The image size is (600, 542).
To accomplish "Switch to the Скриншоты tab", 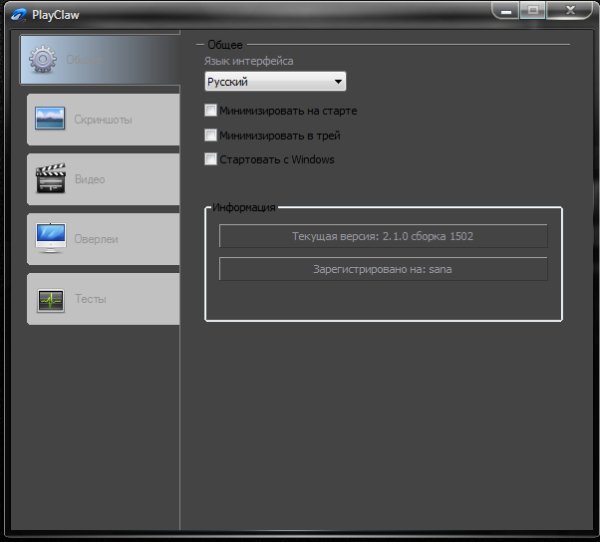I will point(103,119).
